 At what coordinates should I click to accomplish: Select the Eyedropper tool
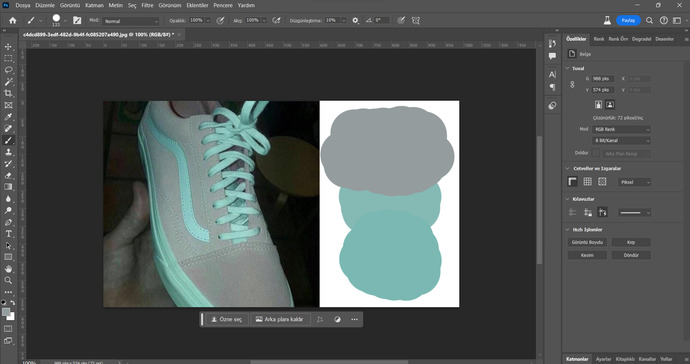click(8, 117)
